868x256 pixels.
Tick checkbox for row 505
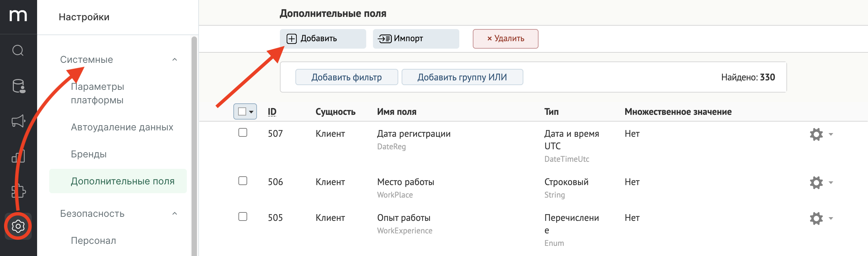pos(243,216)
